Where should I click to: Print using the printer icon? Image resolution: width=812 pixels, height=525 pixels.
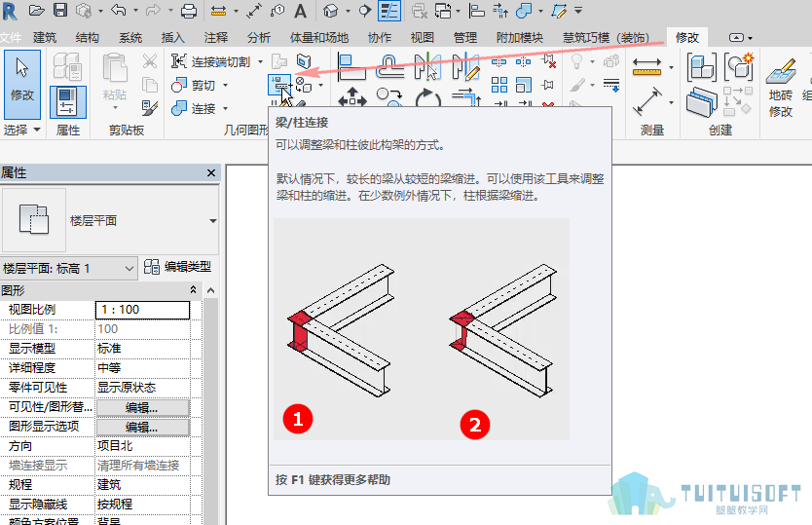[x=189, y=11]
